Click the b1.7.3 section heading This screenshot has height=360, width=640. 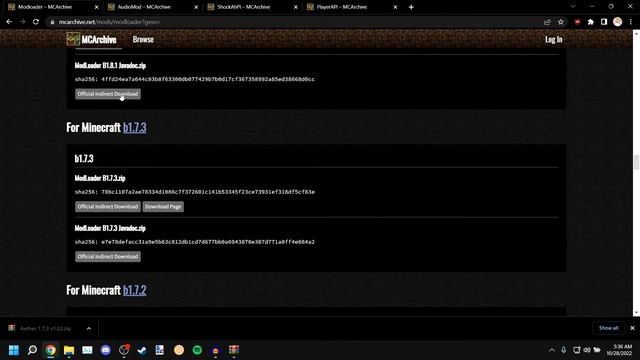point(84,158)
